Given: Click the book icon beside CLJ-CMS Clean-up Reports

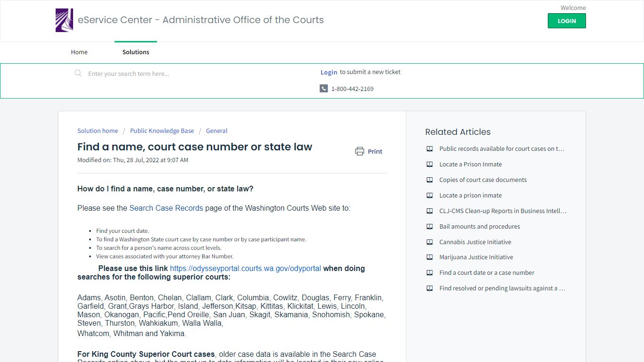Looking at the screenshot, I should click(x=429, y=211).
